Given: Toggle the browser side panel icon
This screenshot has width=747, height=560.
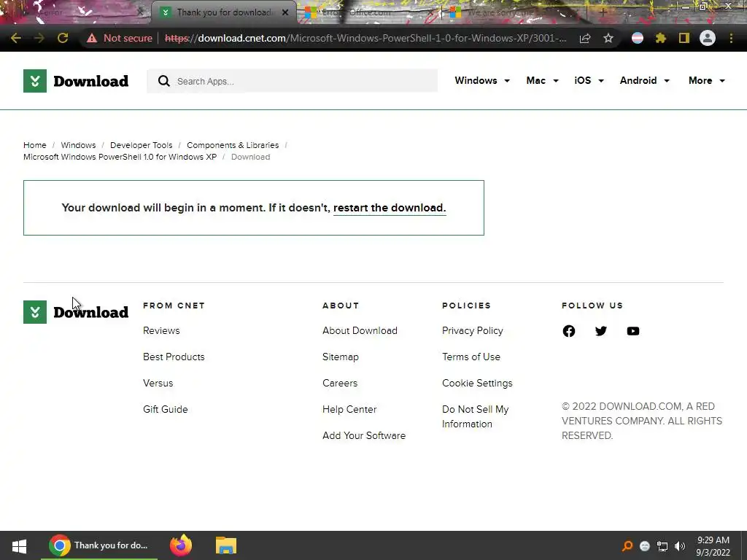Looking at the screenshot, I should pos(684,38).
